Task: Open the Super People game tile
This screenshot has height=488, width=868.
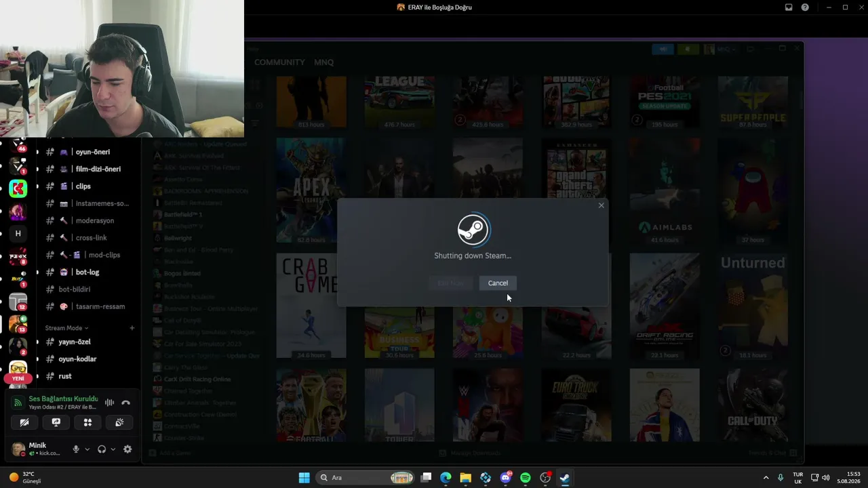Action: (x=753, y=102)
